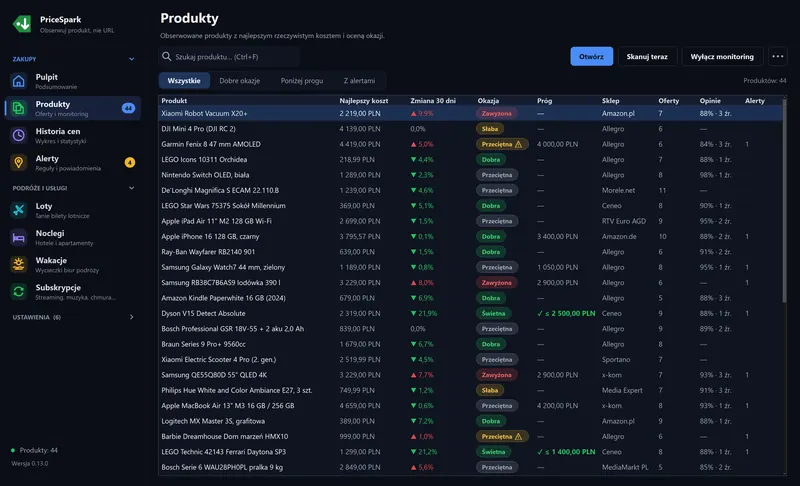Sort by Najlepszy koszt column header
The image size is (800, 486).
[x=364, y=100]
